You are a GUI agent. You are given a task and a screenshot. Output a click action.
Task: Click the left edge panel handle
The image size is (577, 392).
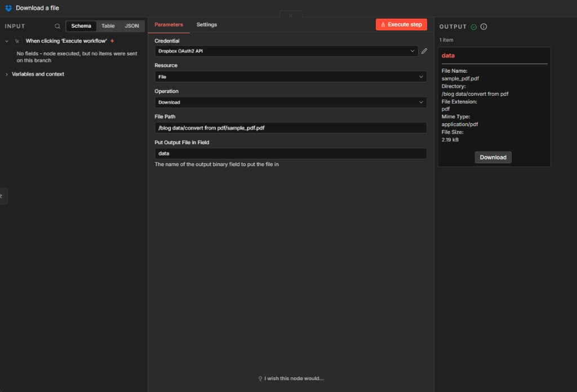[2, 196]
